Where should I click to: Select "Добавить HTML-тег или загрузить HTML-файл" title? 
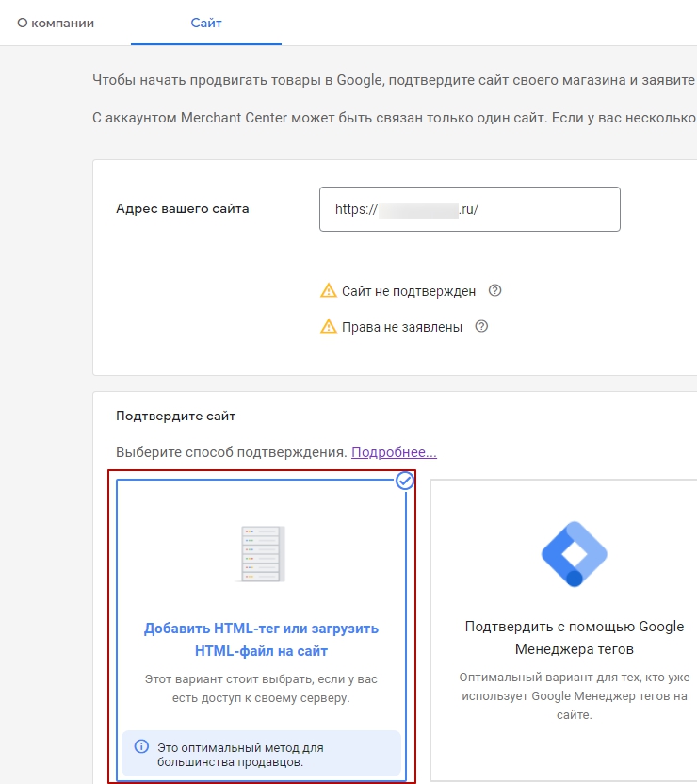[261, 639]
